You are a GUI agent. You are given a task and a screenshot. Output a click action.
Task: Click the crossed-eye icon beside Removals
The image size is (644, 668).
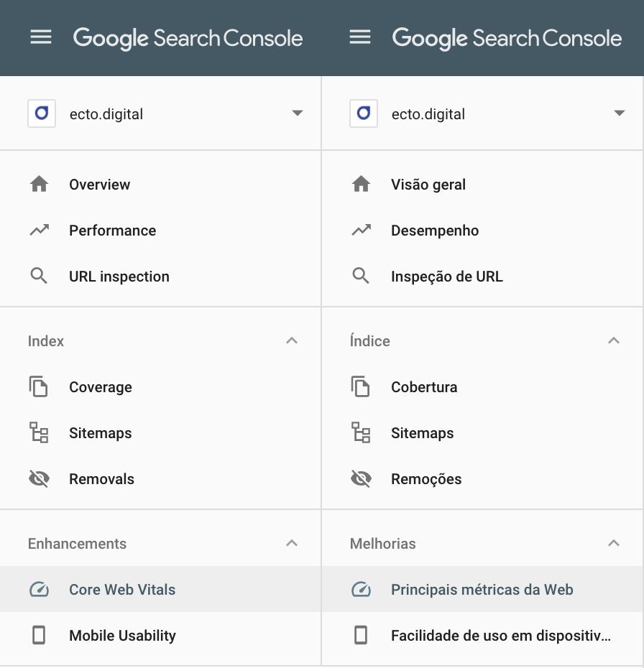(x=39, y=479)
